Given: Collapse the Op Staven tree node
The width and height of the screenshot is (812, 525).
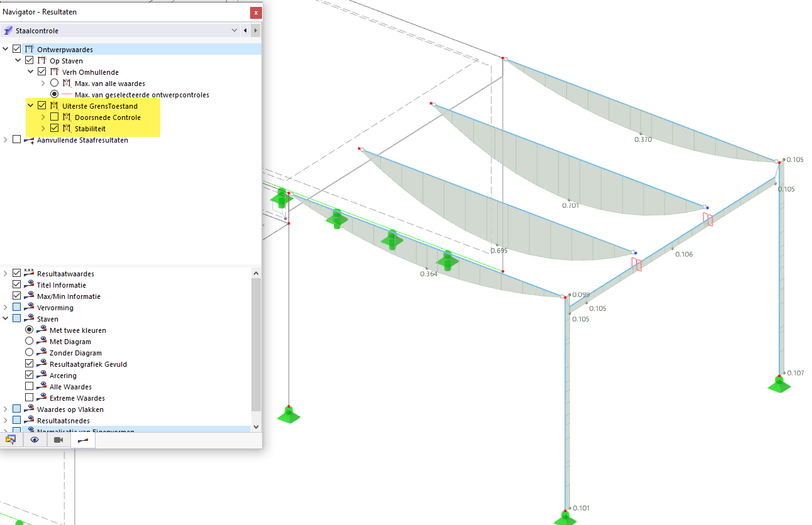Looking at the screenshot, I should click(x=18, y=61).
